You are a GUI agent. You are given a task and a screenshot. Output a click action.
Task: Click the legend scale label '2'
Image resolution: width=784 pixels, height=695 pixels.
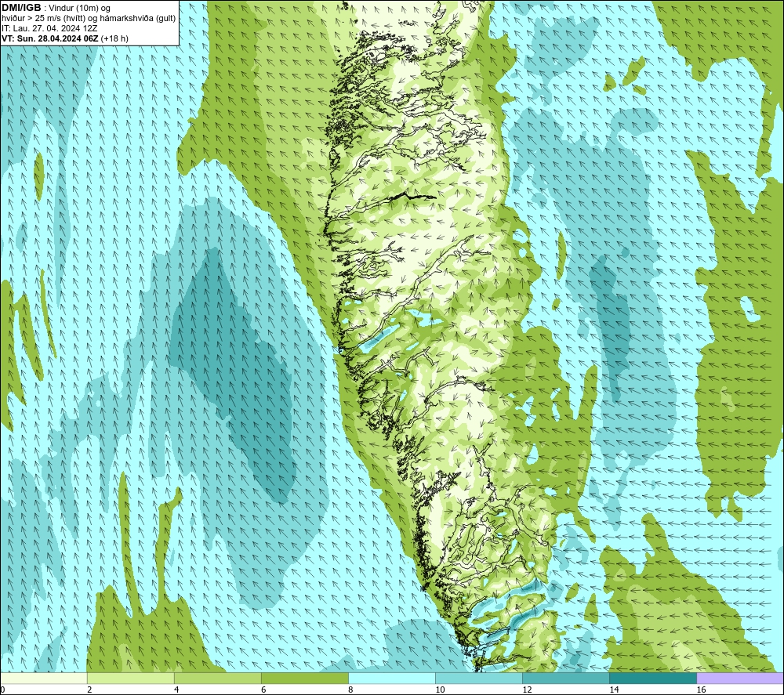click(89, 690)
